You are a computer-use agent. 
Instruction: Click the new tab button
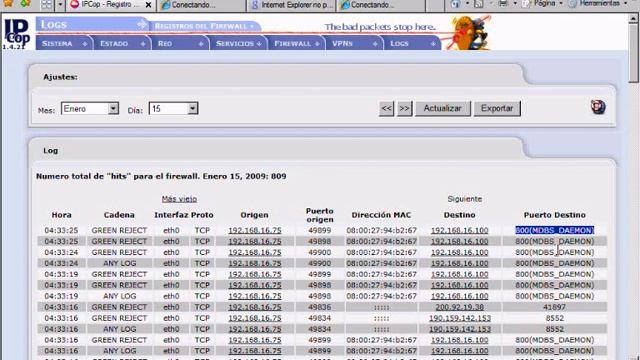pyautogui.click(x=435, y=5)
